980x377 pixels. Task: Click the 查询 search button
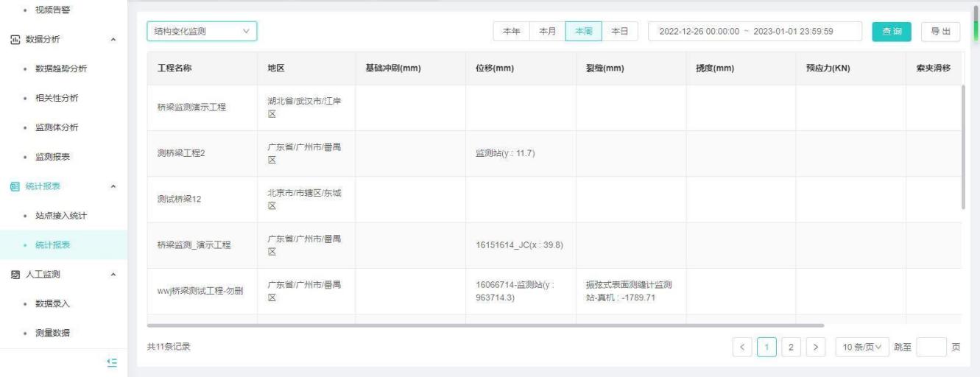tap(892, 32)
